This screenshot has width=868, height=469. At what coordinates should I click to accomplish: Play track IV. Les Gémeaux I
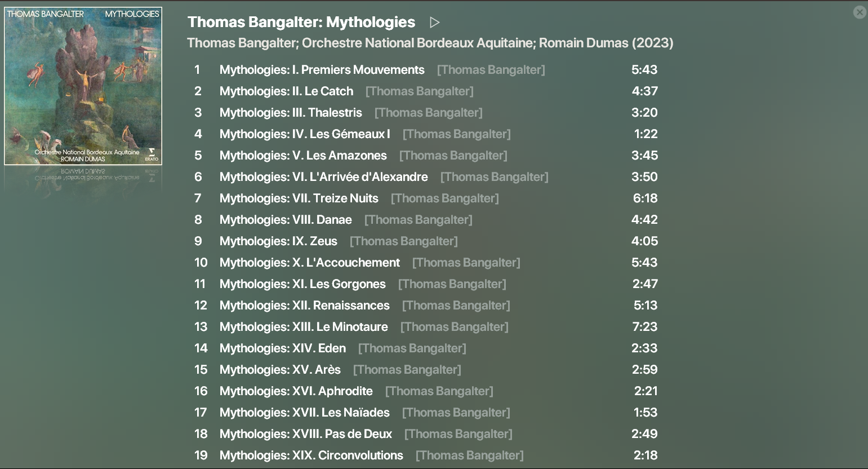coord(305,134)
